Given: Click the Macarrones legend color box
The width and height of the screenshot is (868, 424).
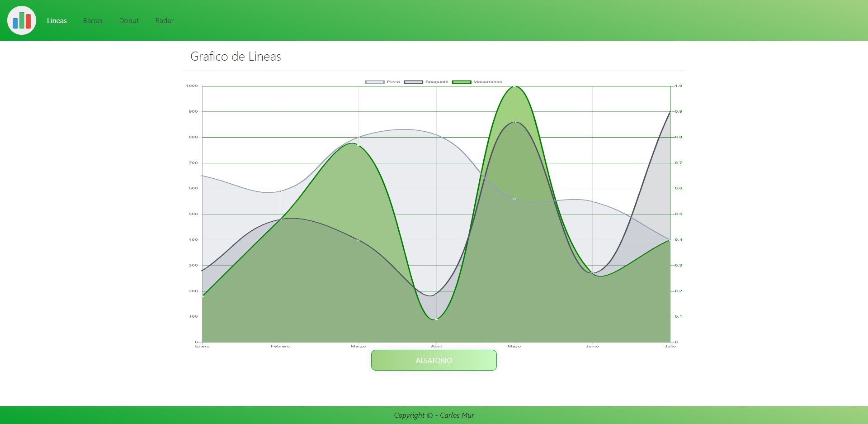Looking at the screenshot, I should (462, 82).
